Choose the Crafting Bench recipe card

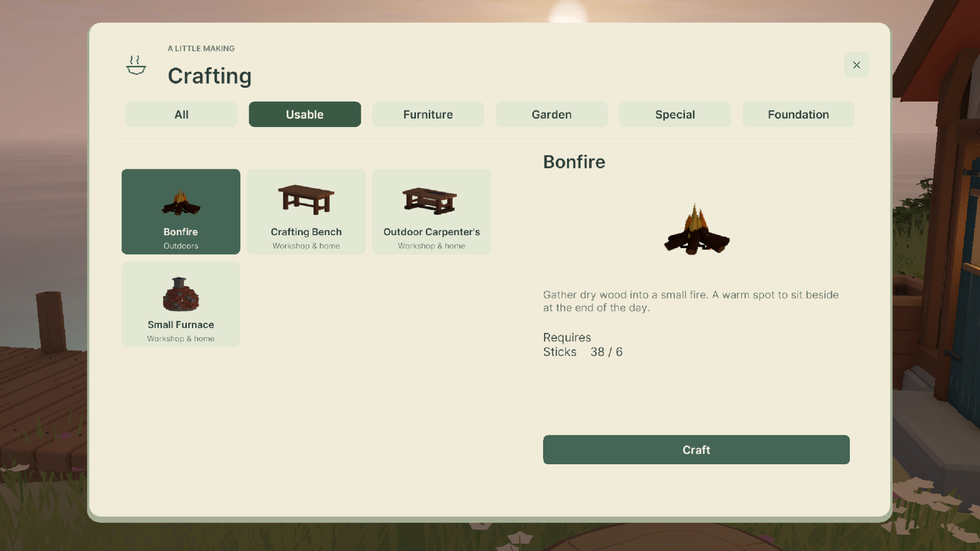pyautogui.click(x=306, y=212)
